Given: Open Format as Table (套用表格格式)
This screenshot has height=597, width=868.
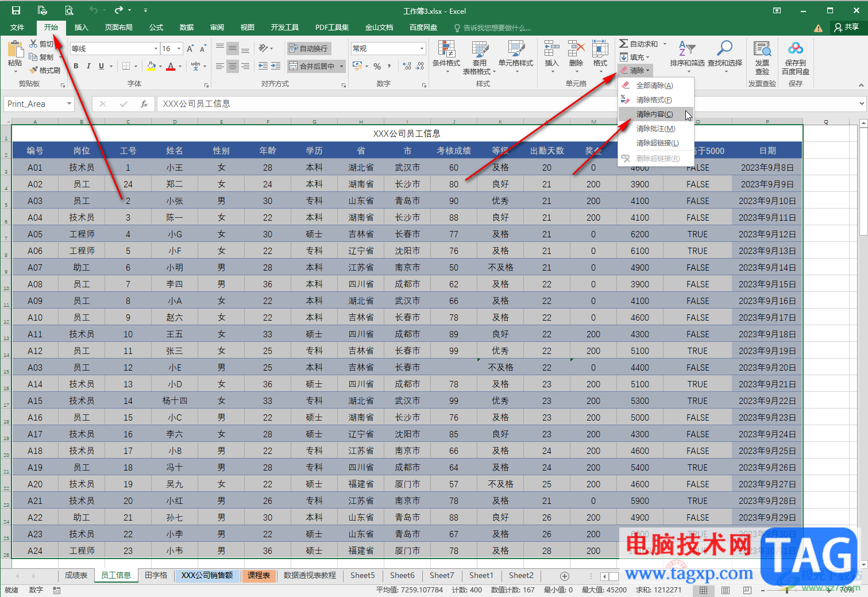Looking at the screenshot, I should click(480, 57).
